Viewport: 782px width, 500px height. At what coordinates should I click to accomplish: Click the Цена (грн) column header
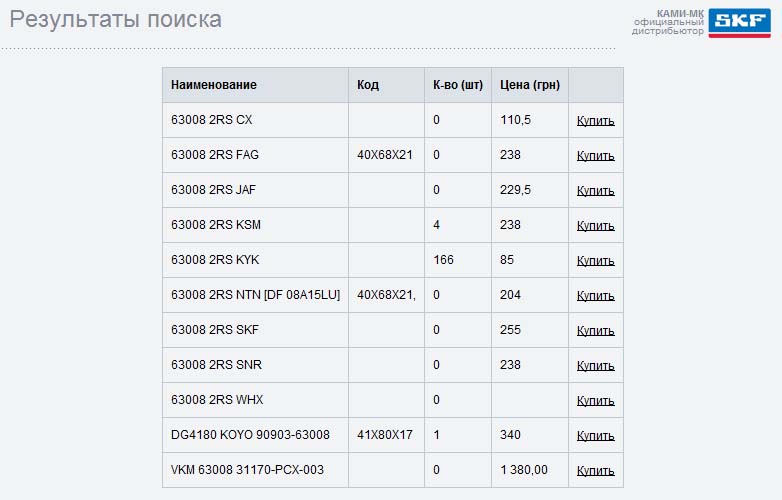click(529, 85)
